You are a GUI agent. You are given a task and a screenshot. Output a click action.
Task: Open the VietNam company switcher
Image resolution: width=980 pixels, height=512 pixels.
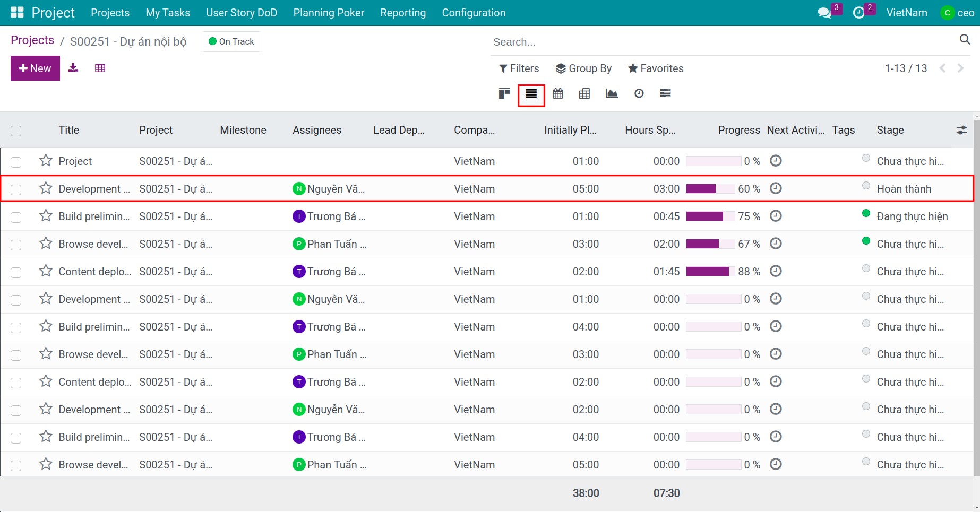(x=907, y=13)
